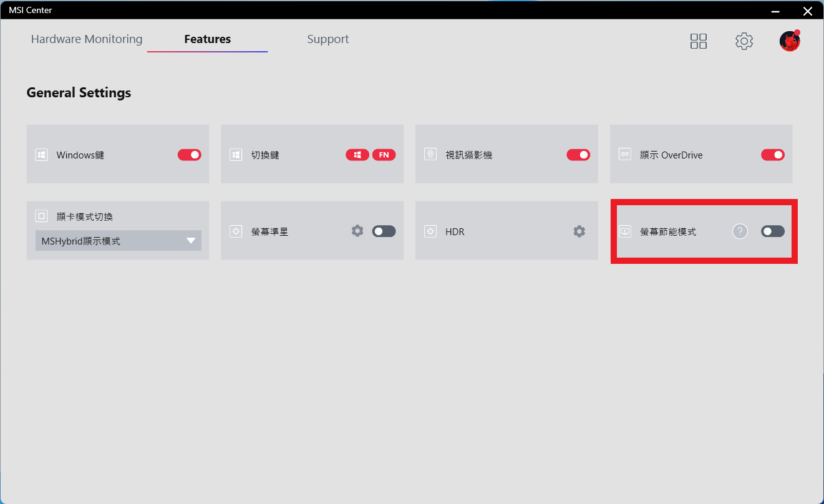Open the Support tab
Image resolution: width=824 pixels, height=504 pixels.
[x=327, y=39]
